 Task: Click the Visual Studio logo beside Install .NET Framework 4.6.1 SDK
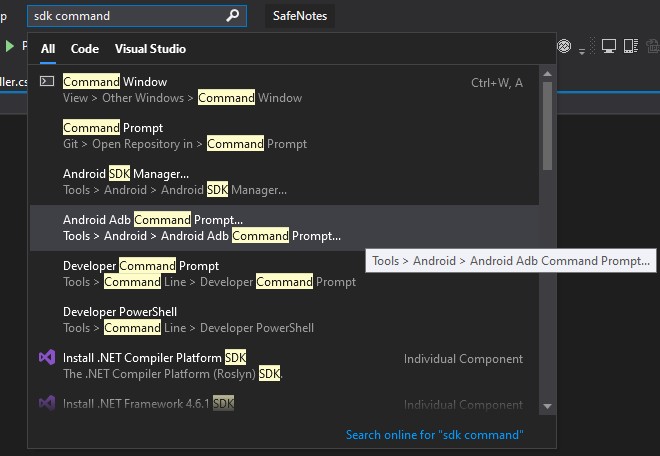47,403
